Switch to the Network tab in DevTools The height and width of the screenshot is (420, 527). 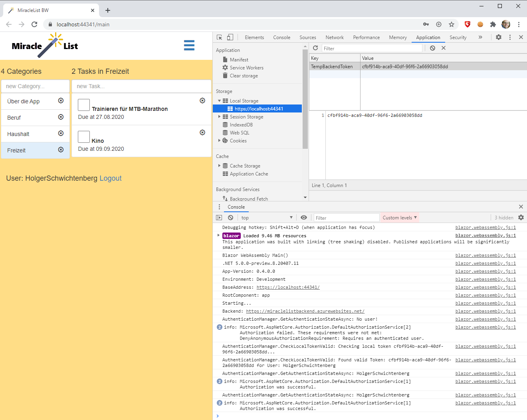click(334, 37)
